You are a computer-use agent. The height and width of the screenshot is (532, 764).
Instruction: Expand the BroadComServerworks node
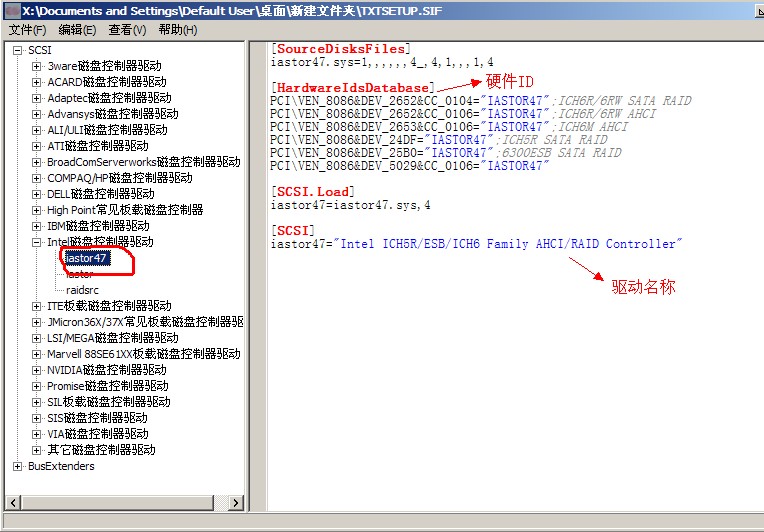point(37,162)
